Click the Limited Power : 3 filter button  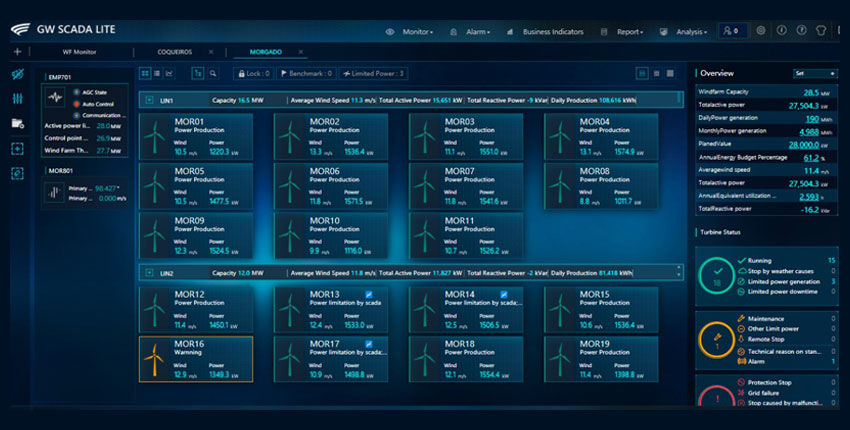pyautogui.click(x=374, y=73)
